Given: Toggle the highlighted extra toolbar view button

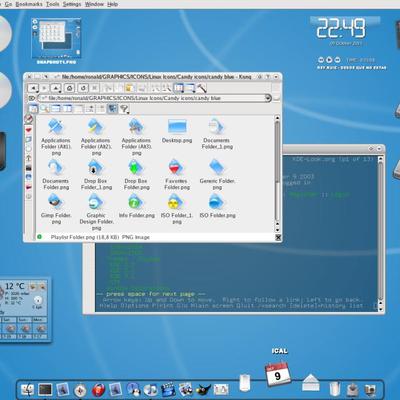Looking at the screenshot, I should (x=113, y=109).
